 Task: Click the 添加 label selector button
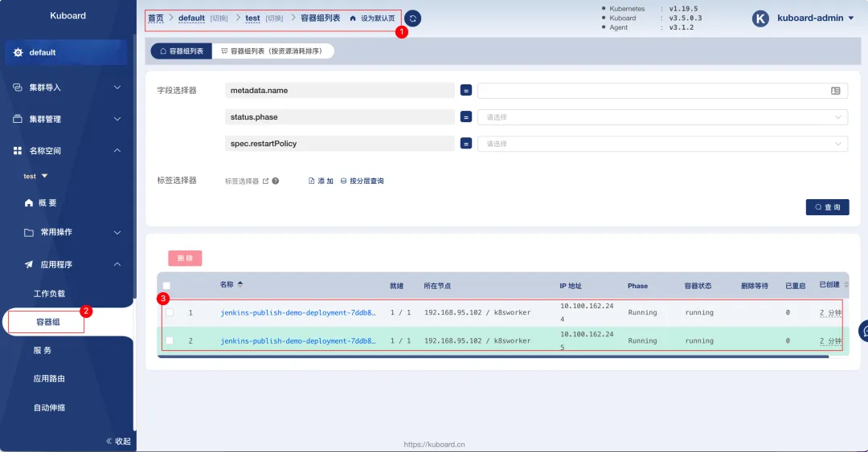(321, 181)
